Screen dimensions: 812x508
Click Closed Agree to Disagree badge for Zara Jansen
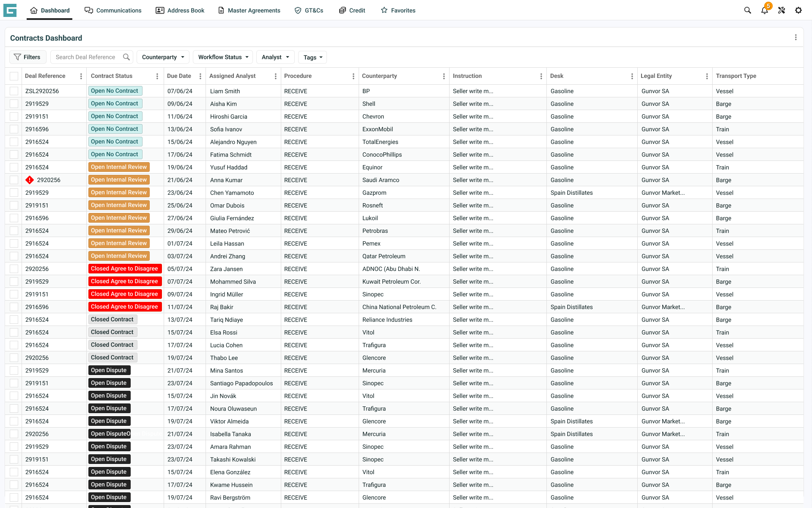pos(124,269)
